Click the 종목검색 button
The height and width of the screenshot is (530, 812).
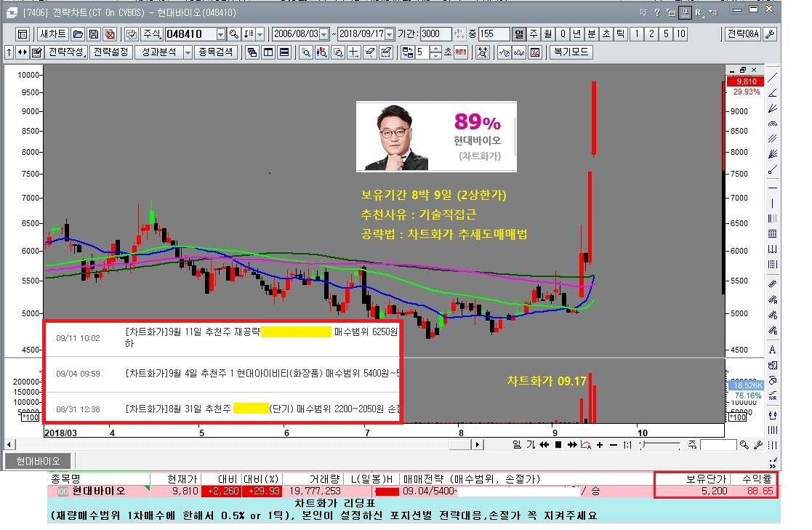[216, 52]
